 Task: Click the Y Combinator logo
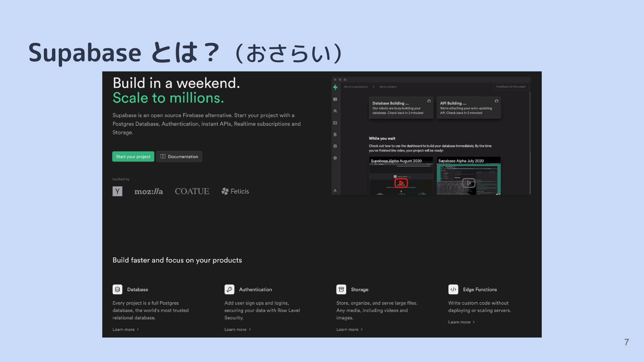pyautogui.click(x=117, y=191)
